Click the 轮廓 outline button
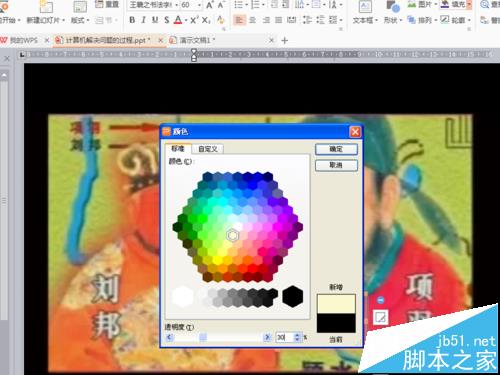This screenshot has height=375, width=500. pyautogui.click(x=453, y=20)
